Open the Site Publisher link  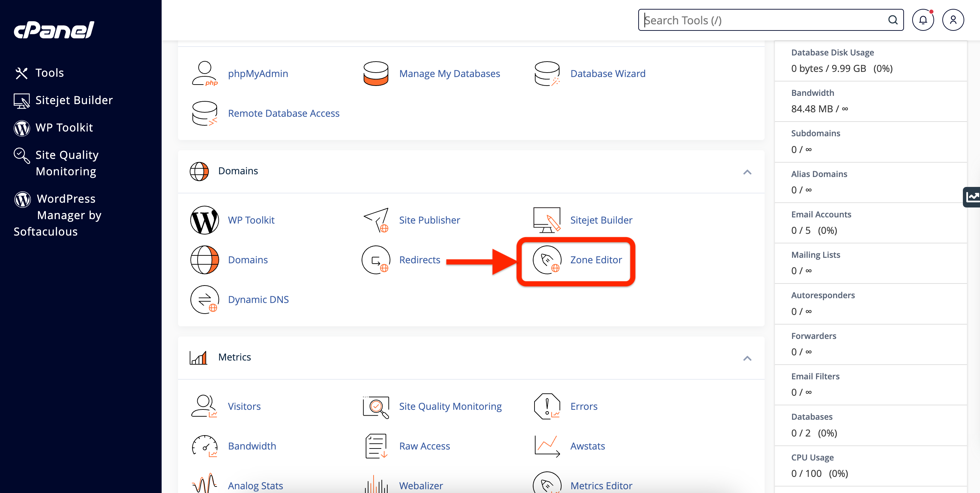(429, 220)
